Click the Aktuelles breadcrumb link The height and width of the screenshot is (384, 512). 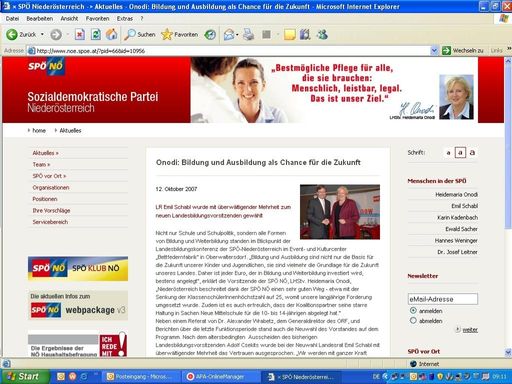coord(70,130)
